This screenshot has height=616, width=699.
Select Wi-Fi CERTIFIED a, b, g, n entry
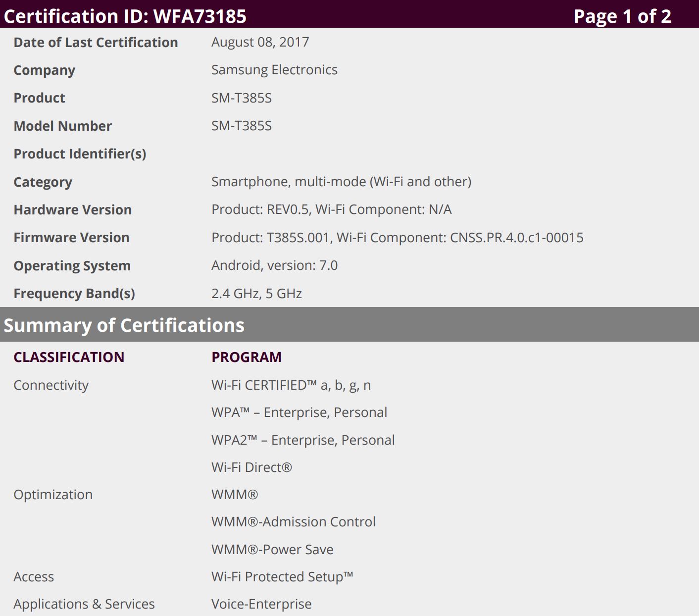(x=291, y=385)
